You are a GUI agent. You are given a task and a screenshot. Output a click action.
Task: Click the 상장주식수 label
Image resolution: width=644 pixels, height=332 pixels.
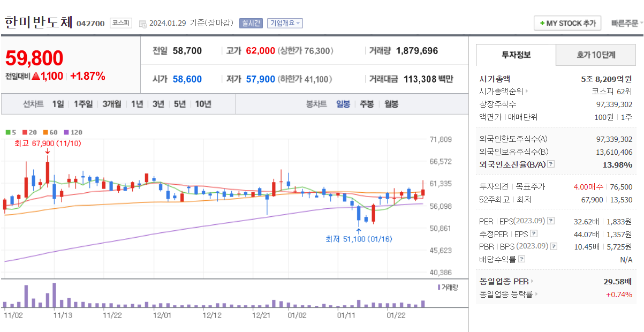click(x=498, y=104)
